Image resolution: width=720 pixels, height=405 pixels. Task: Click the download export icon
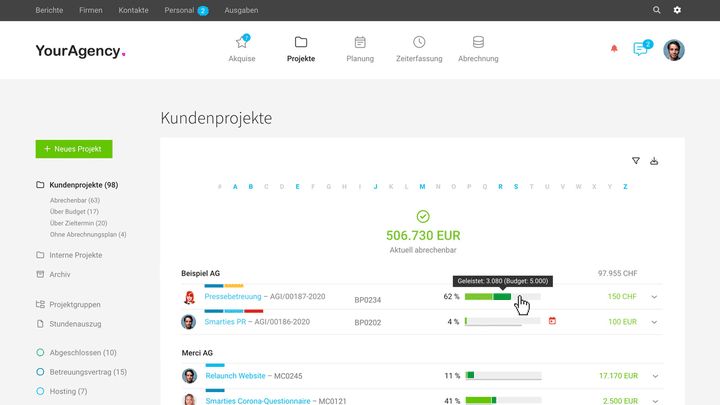[x=654, y=161]
